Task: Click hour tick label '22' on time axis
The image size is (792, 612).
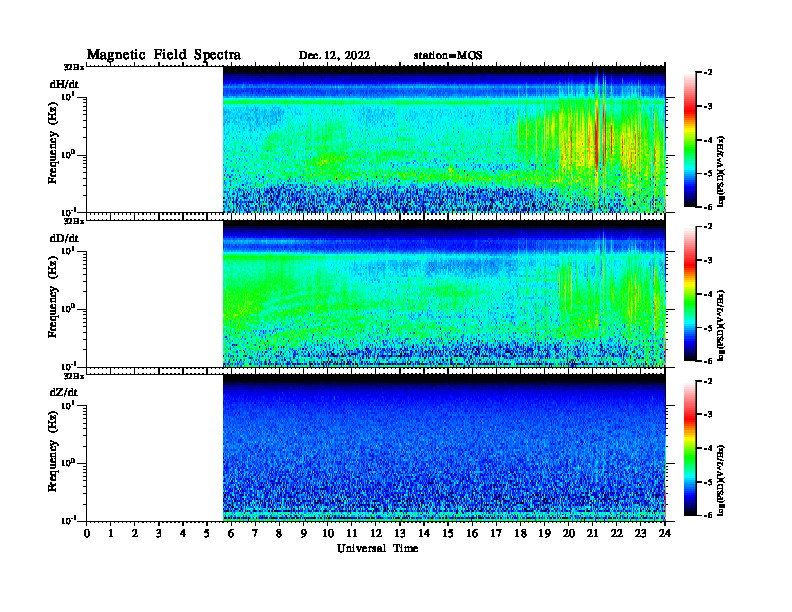Action: [x=617, y=533]
